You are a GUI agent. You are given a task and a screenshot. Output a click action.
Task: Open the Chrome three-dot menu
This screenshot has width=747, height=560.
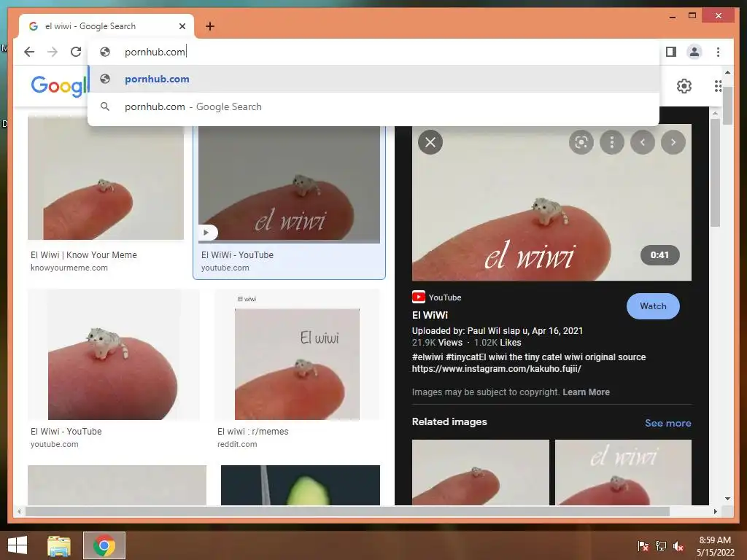(718, 52)
